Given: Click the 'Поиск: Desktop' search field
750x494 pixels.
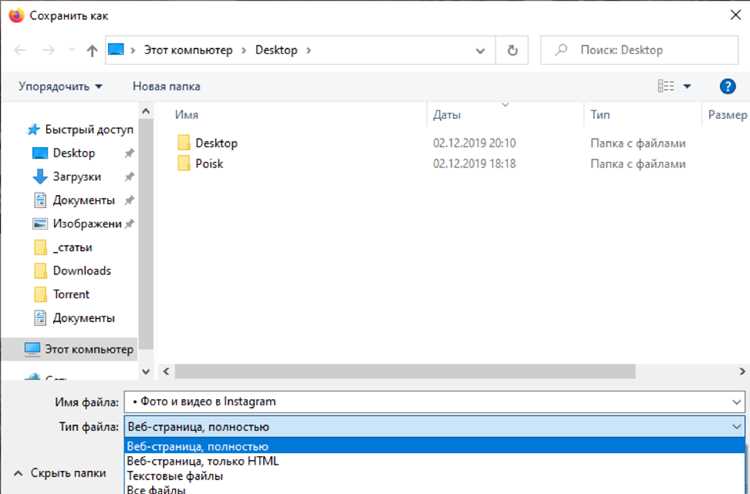Looking at the screenshot, I should pos(640,50).
